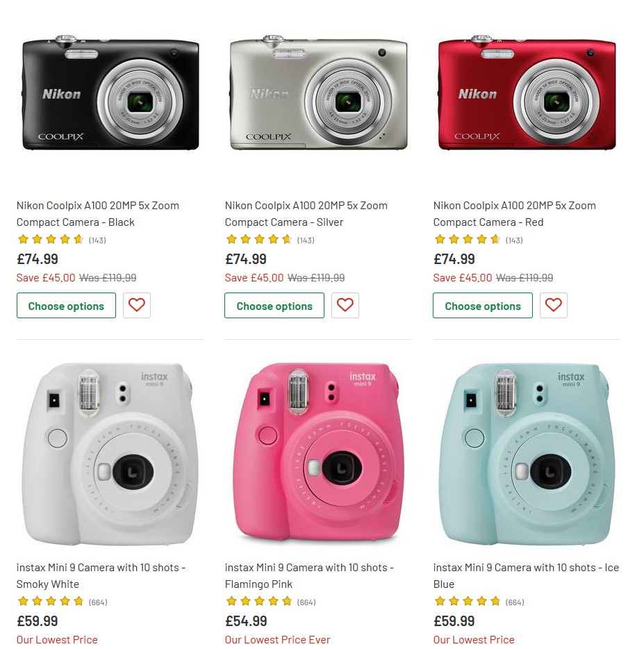The image size is (644, 649).
Task: Open the (664) reviews for the Flamingo Pink instax
Action: coord(306,601)
